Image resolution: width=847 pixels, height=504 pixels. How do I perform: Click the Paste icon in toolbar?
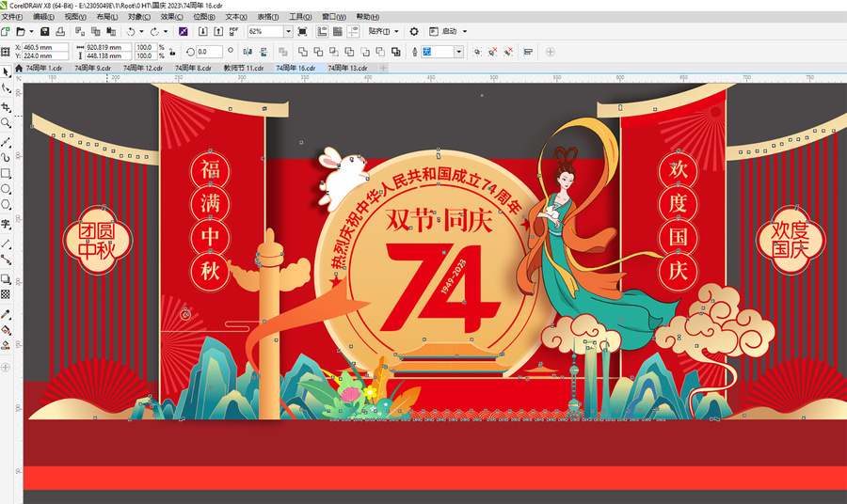pyautogui.click(x=111, y=31)
